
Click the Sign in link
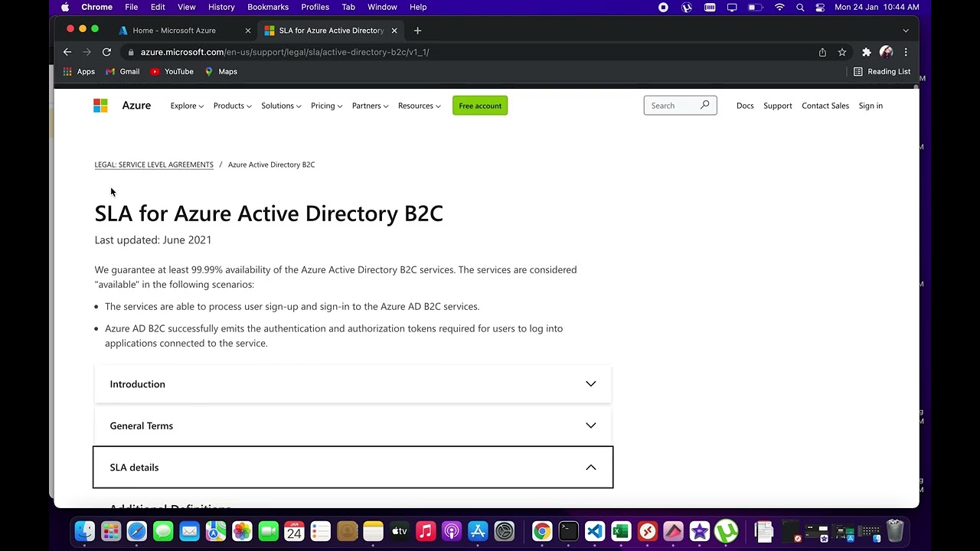[x=871, y=106]
